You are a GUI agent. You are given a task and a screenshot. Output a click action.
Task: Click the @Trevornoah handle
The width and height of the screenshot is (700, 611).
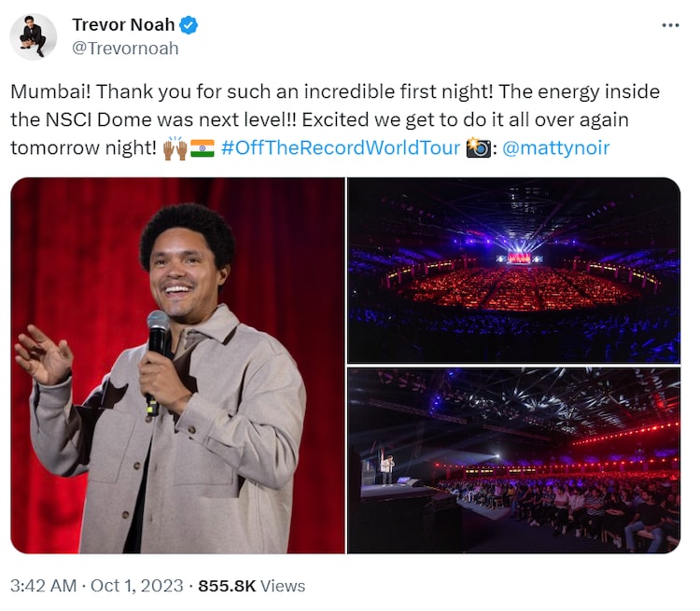click(x=125, y=49)
